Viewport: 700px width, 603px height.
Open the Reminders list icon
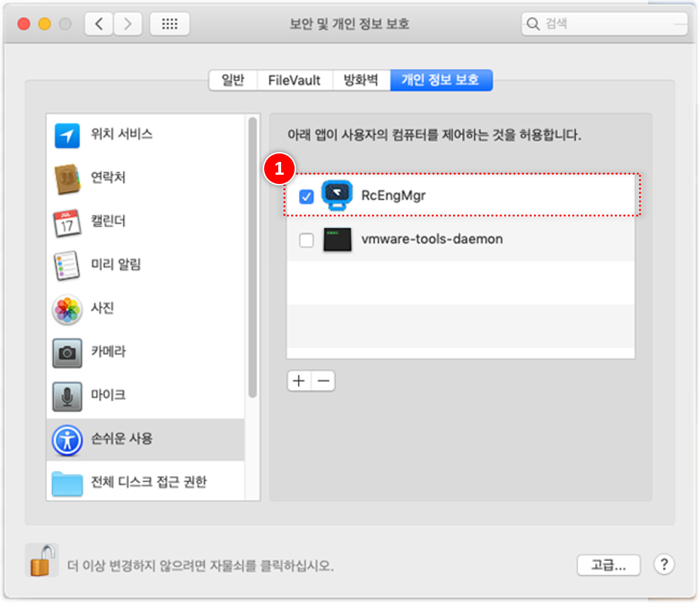pyautogui.click(x=67, y=266)
